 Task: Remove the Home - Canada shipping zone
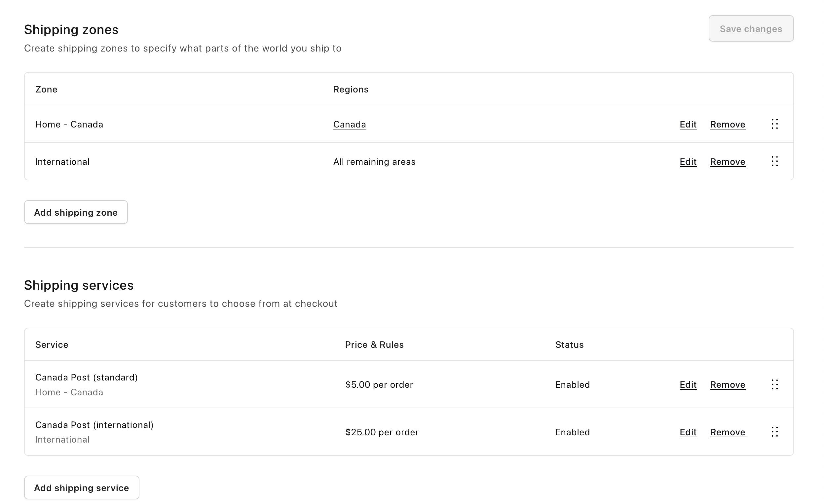727,124
